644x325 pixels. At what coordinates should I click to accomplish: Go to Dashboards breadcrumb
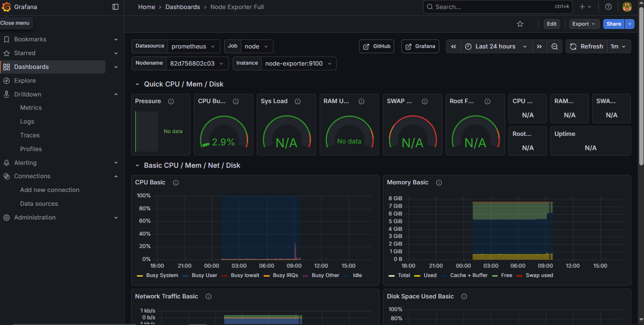183,7
